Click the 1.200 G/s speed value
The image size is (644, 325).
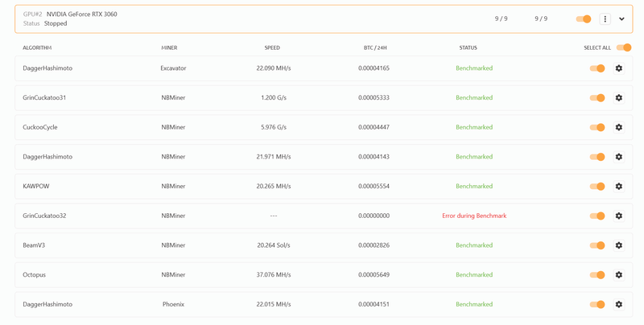274,97
